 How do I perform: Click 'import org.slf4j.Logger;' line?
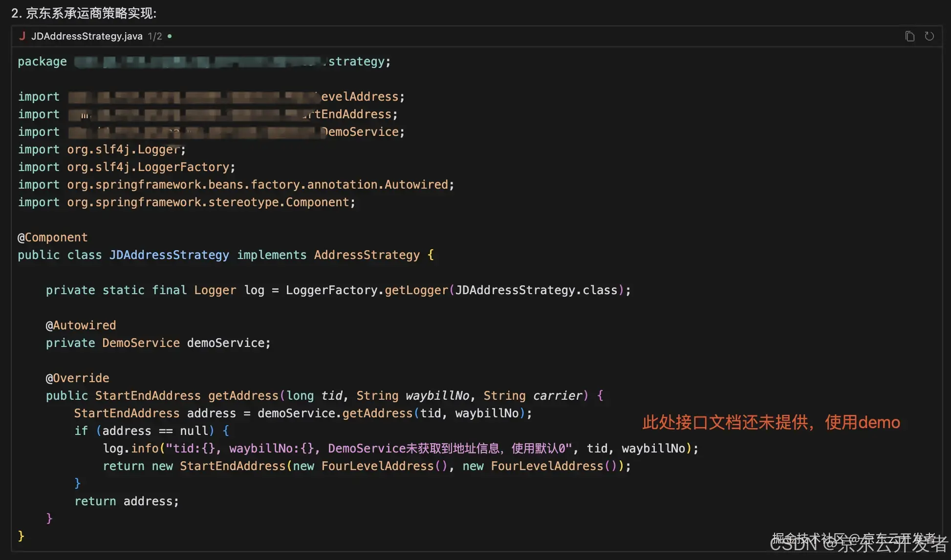pyautogui.click(x=102, y=150)
